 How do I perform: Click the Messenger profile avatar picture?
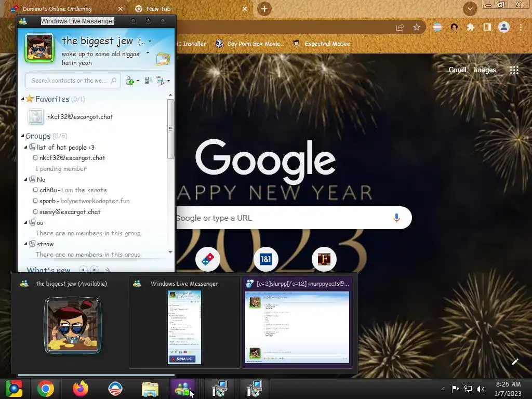pos(39,48)
